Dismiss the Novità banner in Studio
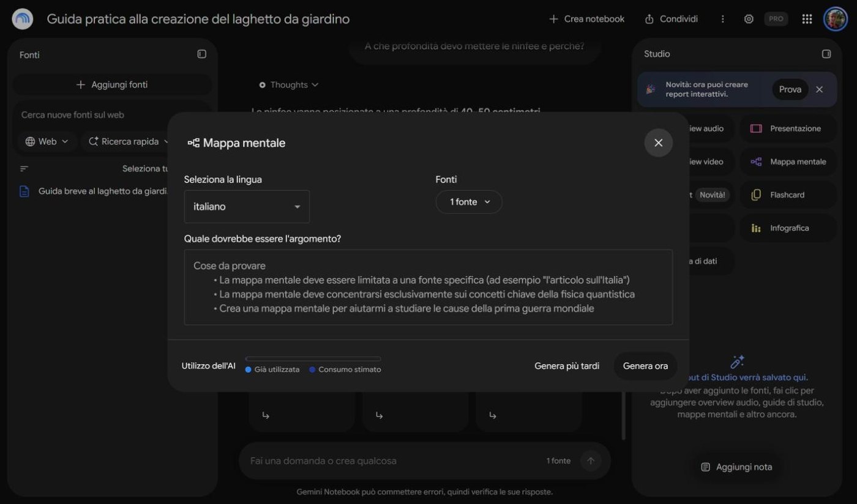This screenshot has height=504, width=857. point(819,89)
